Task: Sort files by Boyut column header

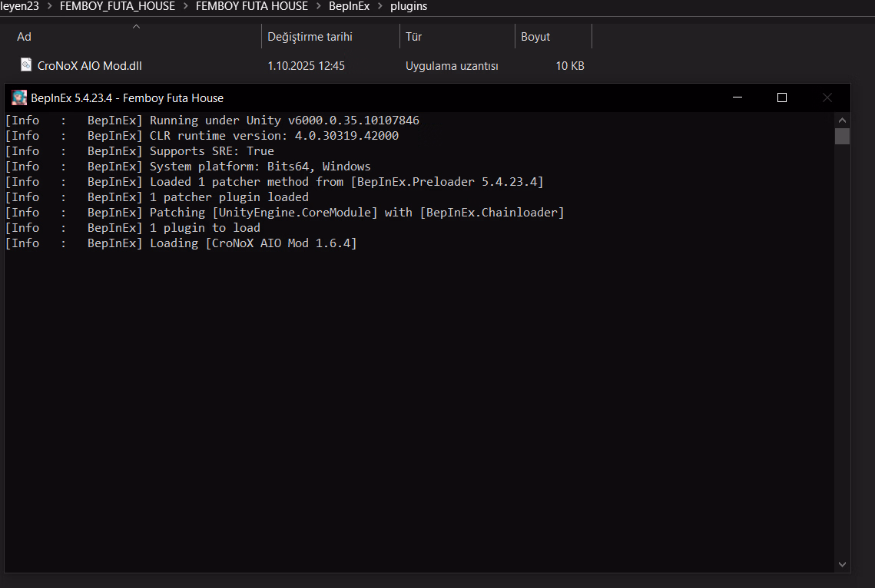Action: click(x=535, y=37)
